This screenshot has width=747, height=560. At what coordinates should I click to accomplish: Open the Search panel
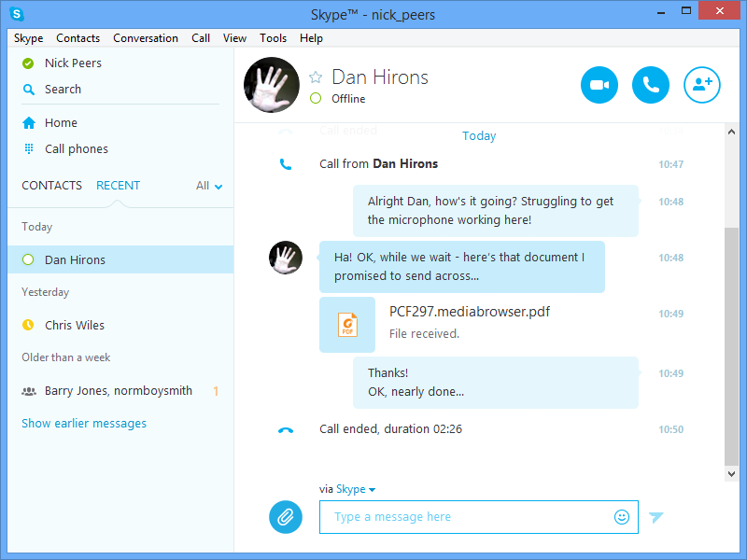coord(63,89)
